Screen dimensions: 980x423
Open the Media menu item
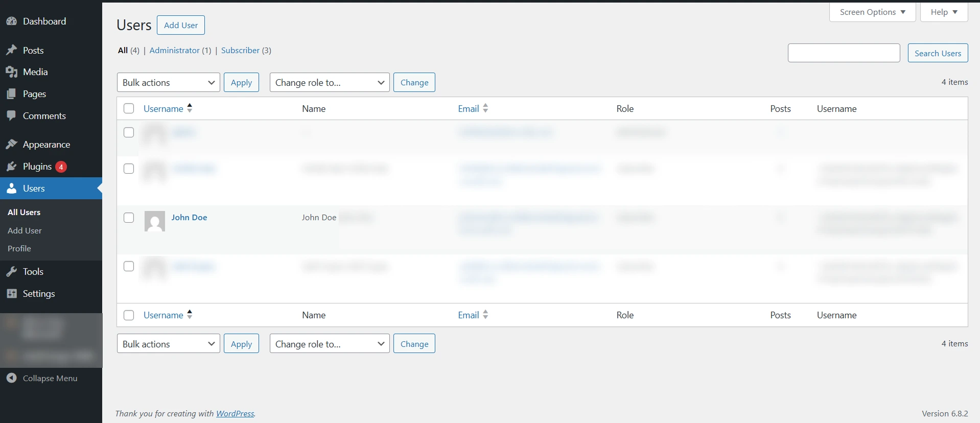click(x=35, y=72)
